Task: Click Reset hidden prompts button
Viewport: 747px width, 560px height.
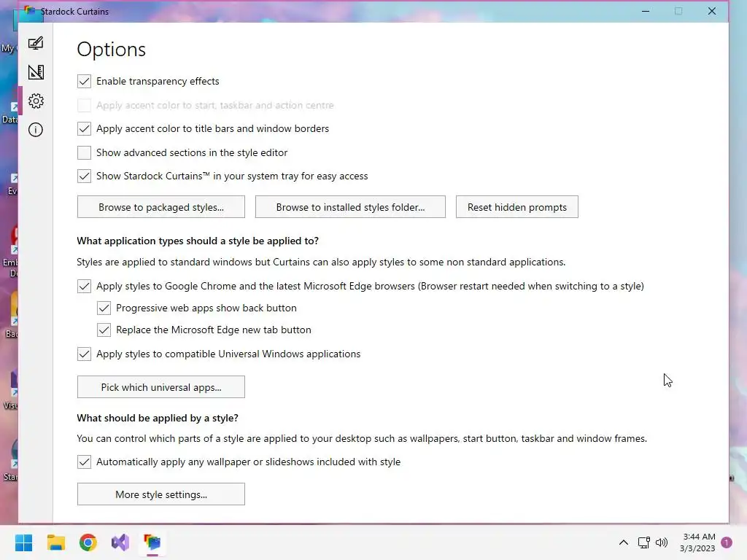Action: tap(517, 207)
